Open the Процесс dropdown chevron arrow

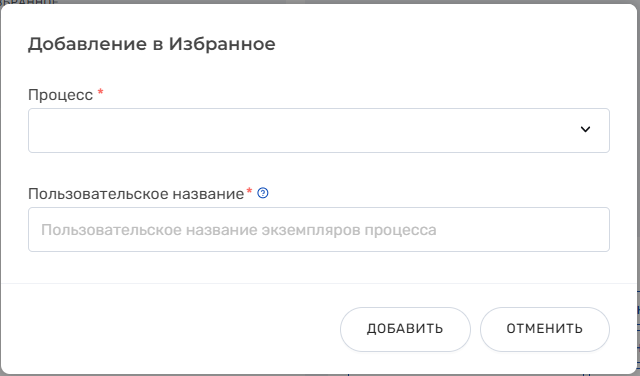tap(585, 129)
